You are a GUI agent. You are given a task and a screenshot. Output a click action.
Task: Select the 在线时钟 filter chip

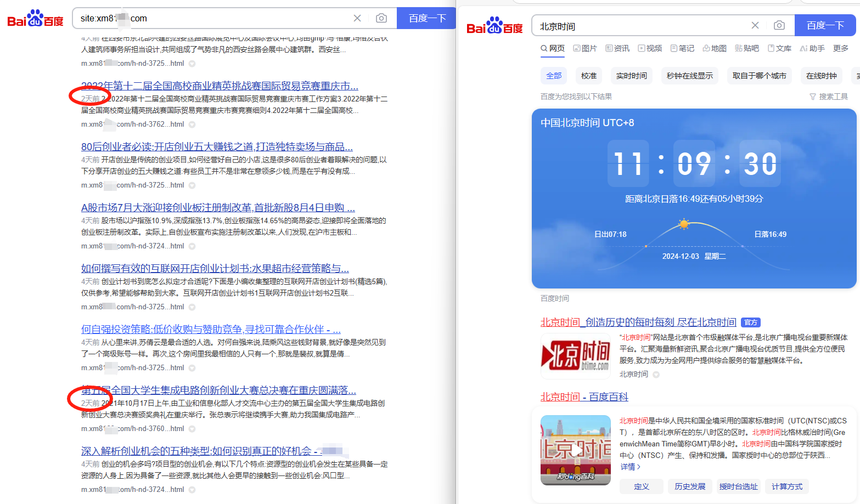[822, 76]
